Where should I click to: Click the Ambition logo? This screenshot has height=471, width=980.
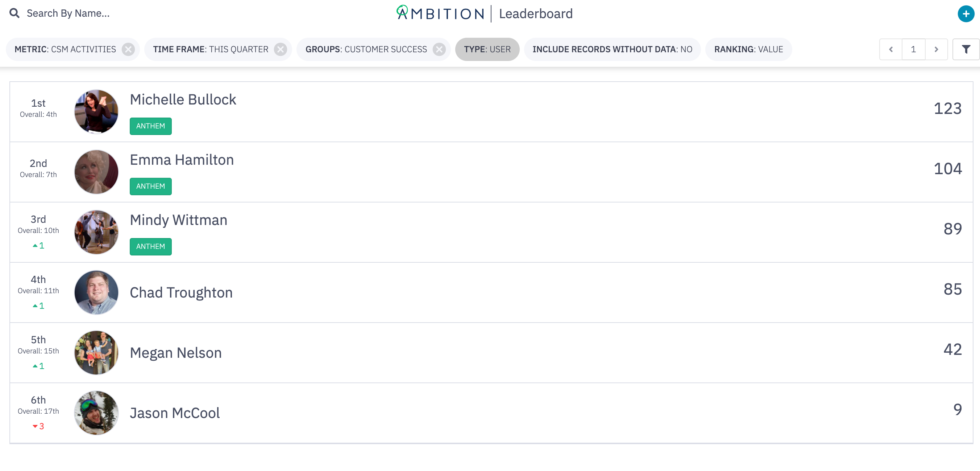click(439, 13)
